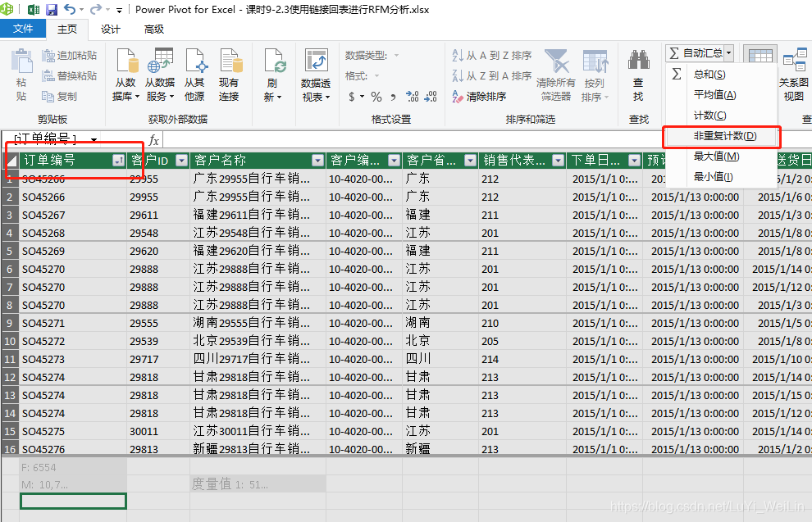Open 客户省... column filter dropdown
This screenshot has width=812, height=522.
470,161
